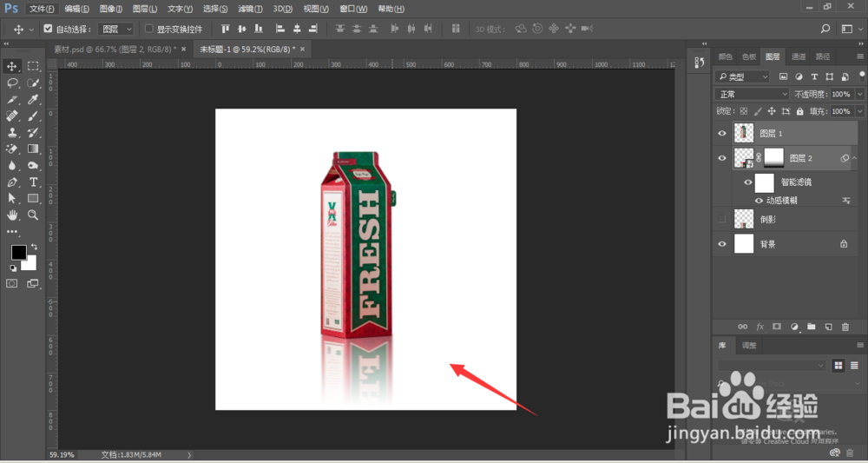Select the Lasso tool

[11, 83]
